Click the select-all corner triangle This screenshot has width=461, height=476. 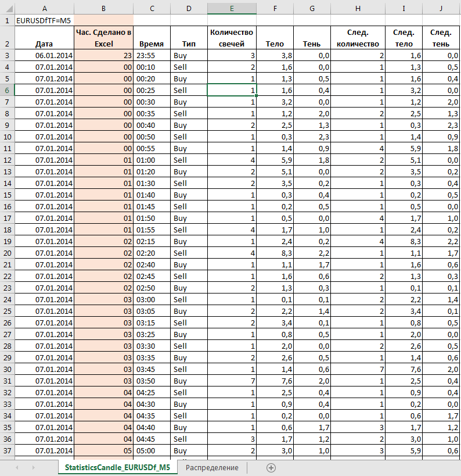9,9
